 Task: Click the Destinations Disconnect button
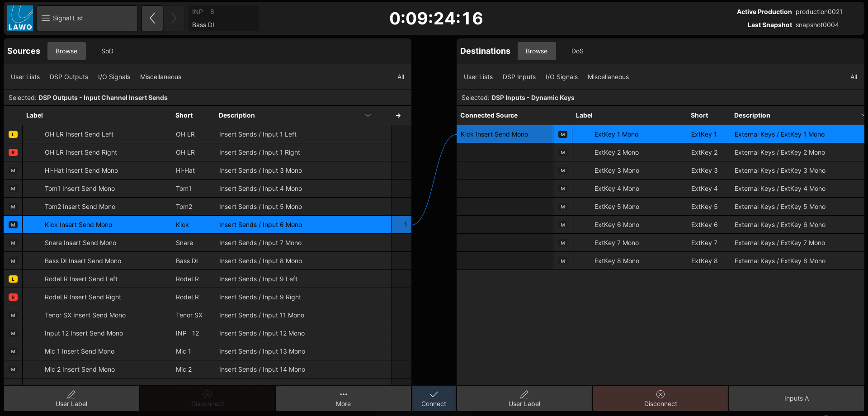660,398
